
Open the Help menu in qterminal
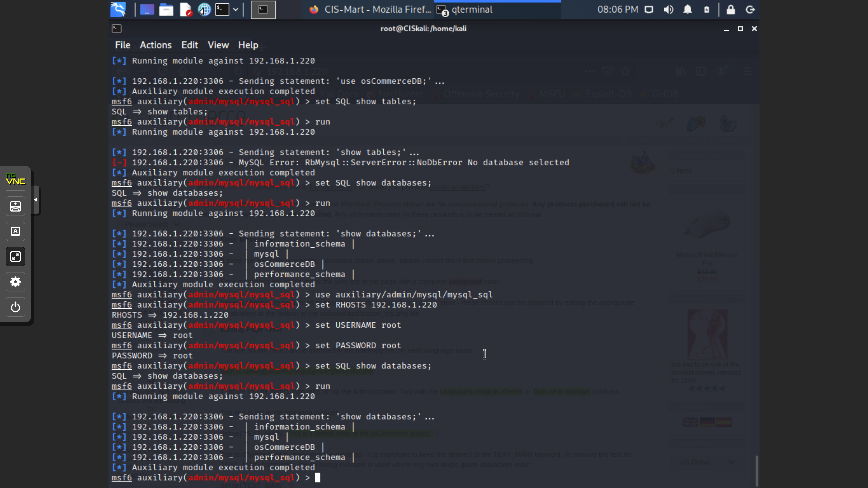(248, 45)
